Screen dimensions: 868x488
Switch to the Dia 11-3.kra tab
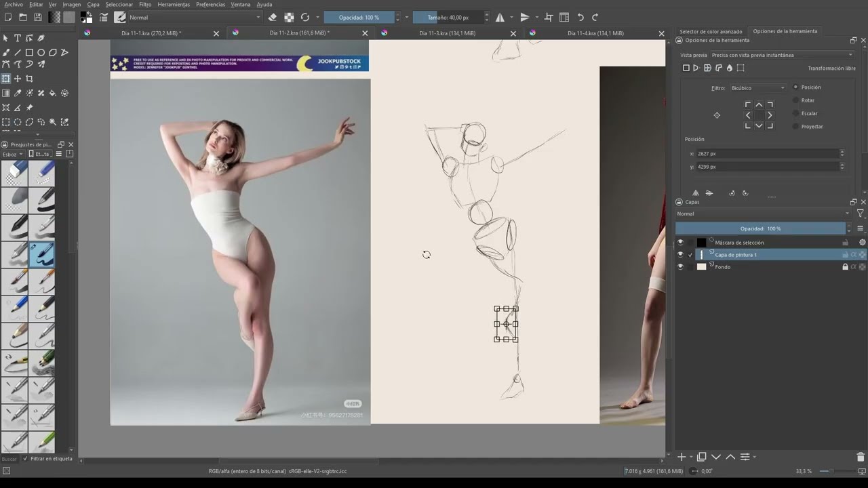tap(447, 33)
